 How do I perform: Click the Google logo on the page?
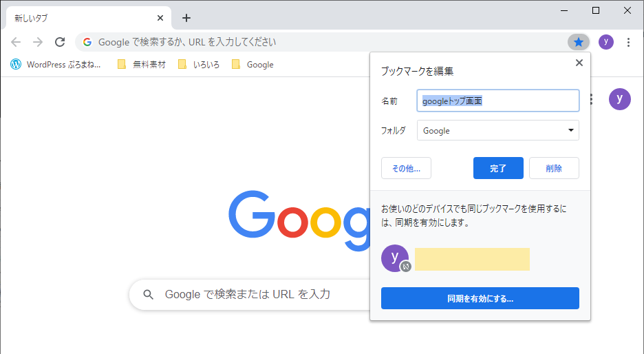300,220
